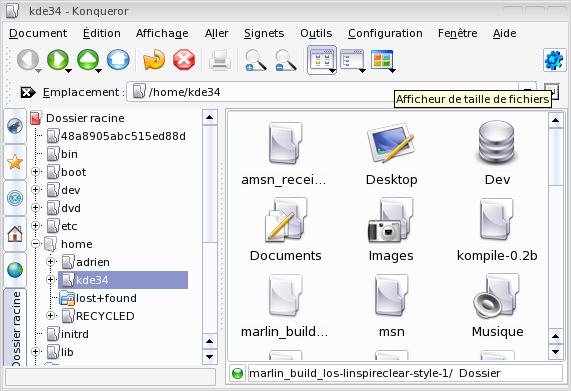Stop loading with the red X button

tap(184, 60)
